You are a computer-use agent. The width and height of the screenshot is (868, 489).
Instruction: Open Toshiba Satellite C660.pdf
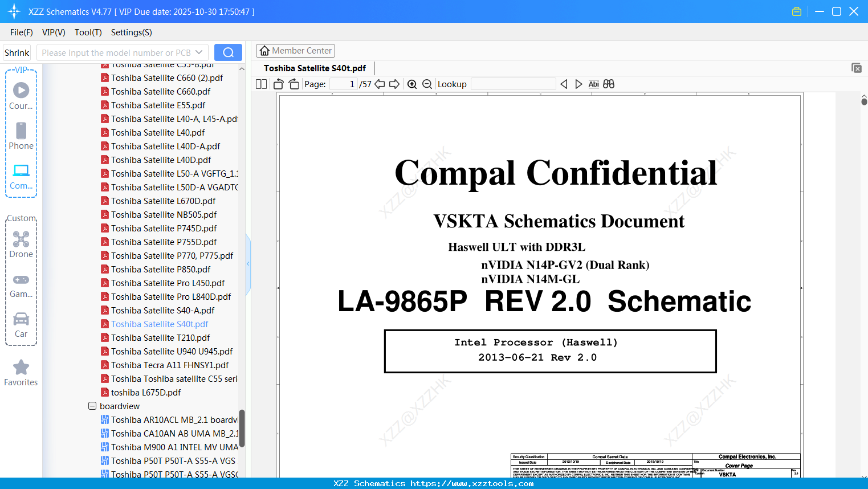[x=161, y=91]
